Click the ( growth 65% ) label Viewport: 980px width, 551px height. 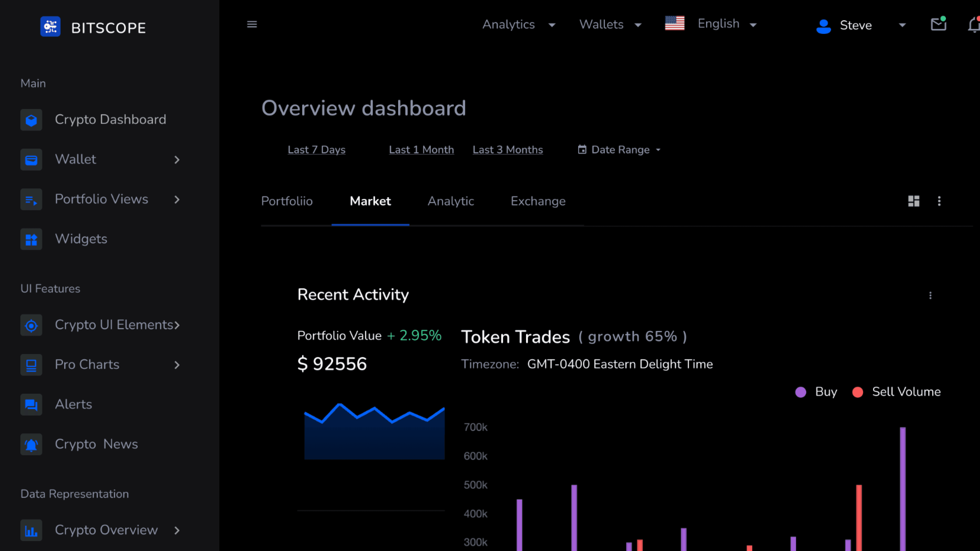pyautogui.click(x=633, y=337)
